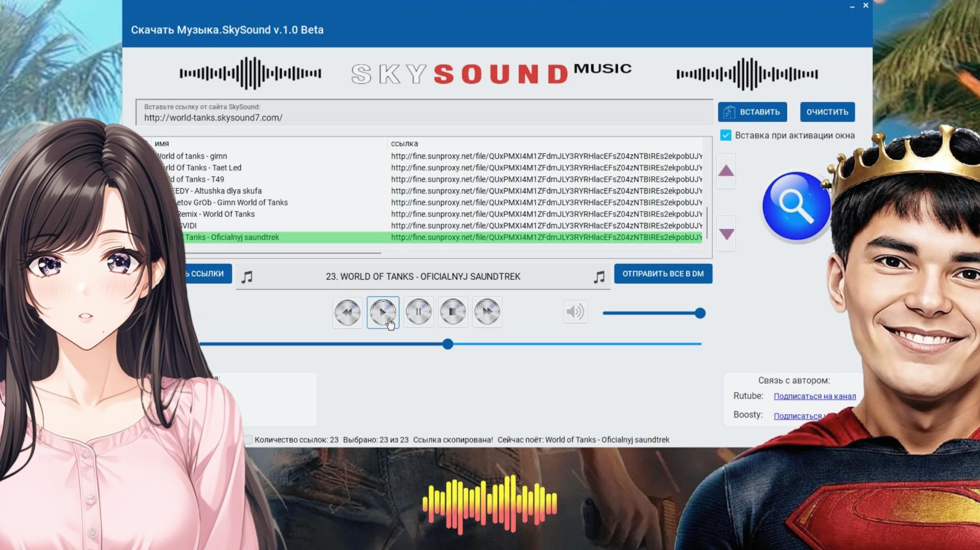Click the volume slider handle
Viewport: 980px width, 550px height.
pos(699,313)
